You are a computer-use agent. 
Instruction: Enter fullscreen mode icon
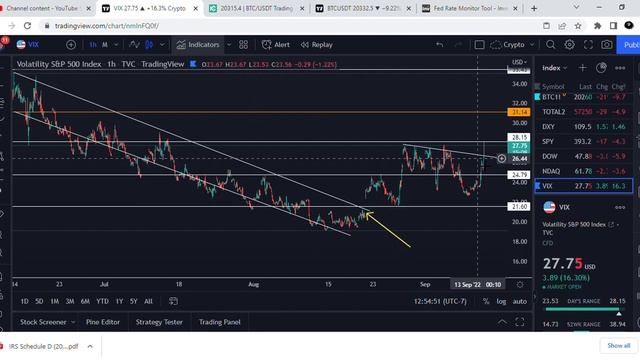coord(588,45)
